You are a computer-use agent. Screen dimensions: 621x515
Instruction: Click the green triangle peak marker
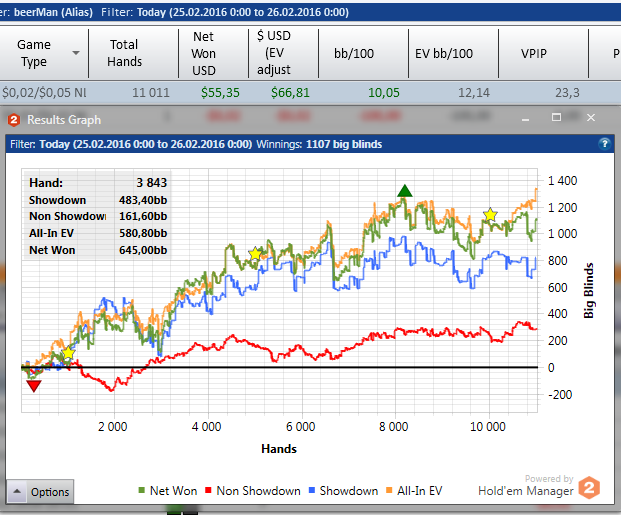(404, 191)
